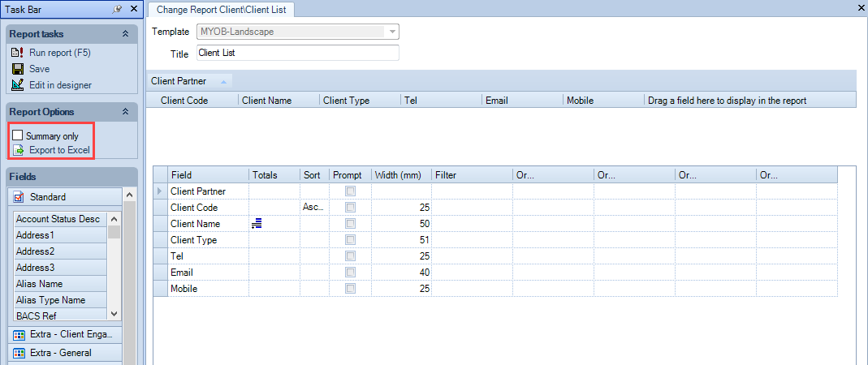Click the fields list scroll up arrow
The image size is (868, 365).
click(114, 218)
